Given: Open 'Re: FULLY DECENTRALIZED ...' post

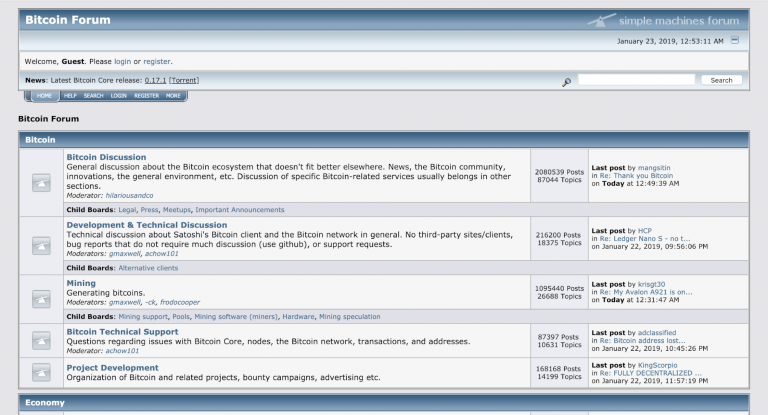Looking at the screenshot, I should pos(650,373).
